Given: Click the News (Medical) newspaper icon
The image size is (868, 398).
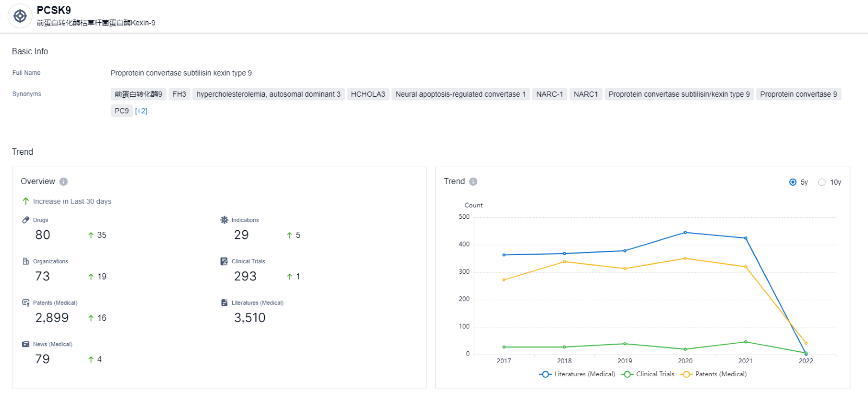Looking at the screenshot, I should click(25, 344).
